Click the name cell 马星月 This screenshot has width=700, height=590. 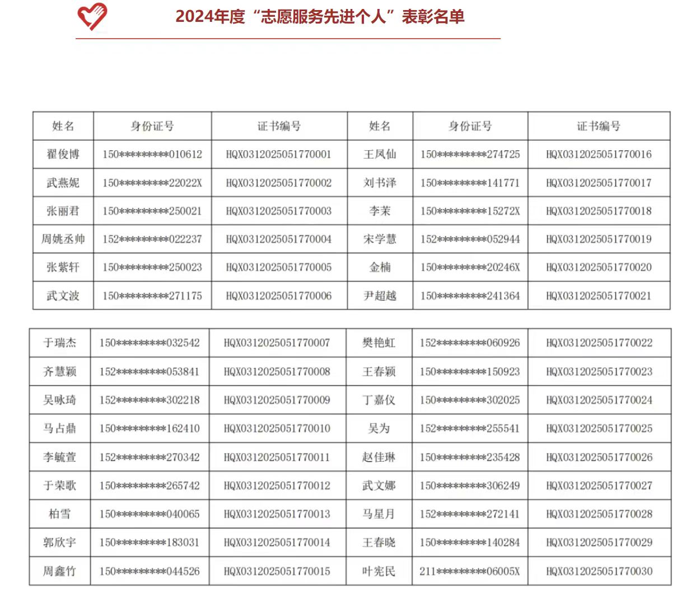pos(379,514)
